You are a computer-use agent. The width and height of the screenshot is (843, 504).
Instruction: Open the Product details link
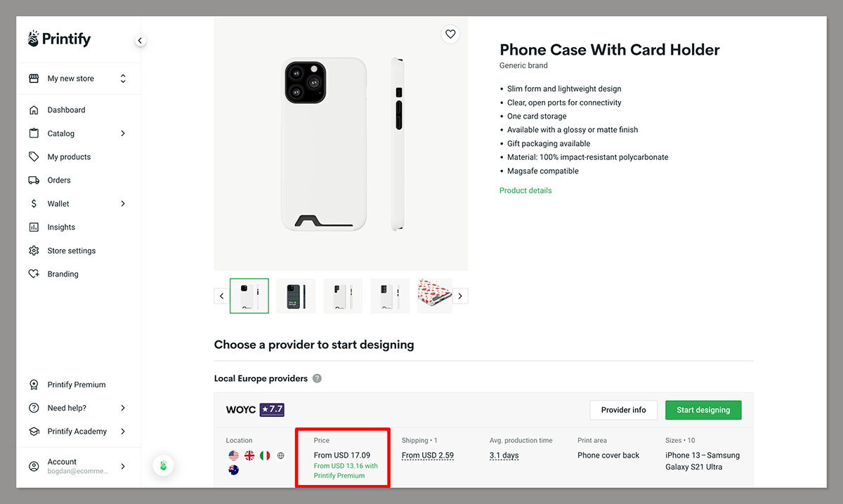pyautogui.click(x=525, y=190)
